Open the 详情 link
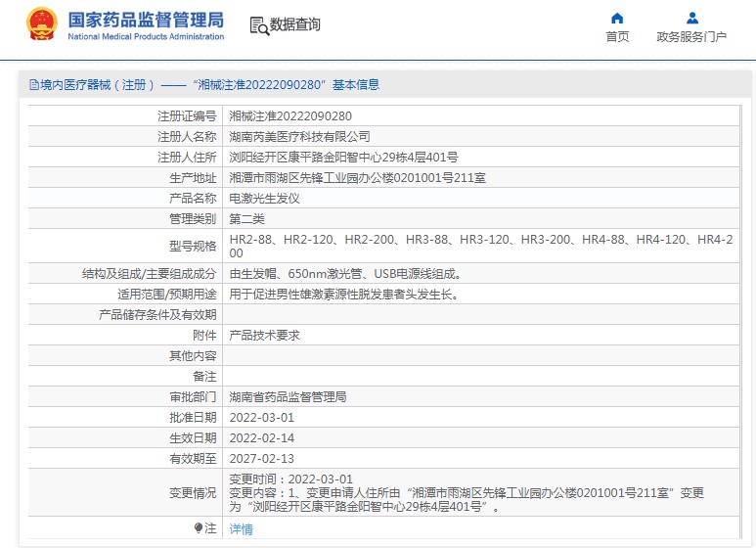 241,529
